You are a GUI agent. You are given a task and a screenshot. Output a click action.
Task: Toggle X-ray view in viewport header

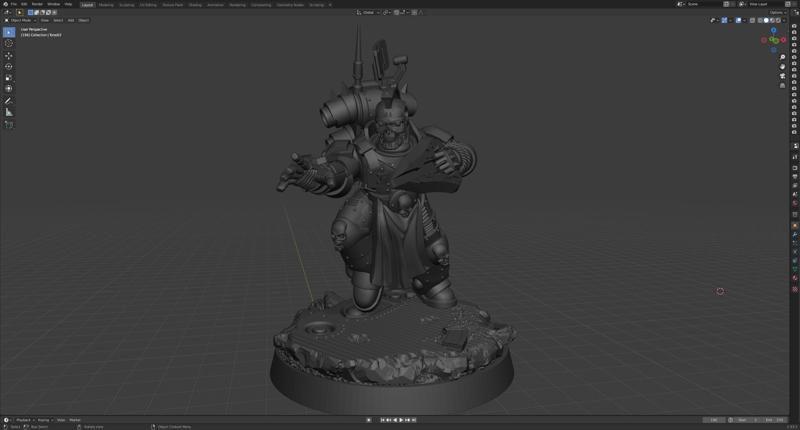click(752, 20)
